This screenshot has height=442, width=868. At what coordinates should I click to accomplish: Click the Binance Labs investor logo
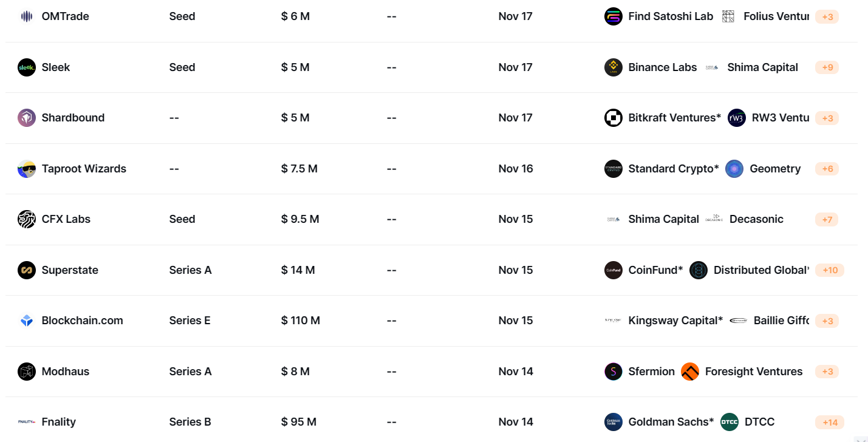pyautogui.click(x=613, y=67)
